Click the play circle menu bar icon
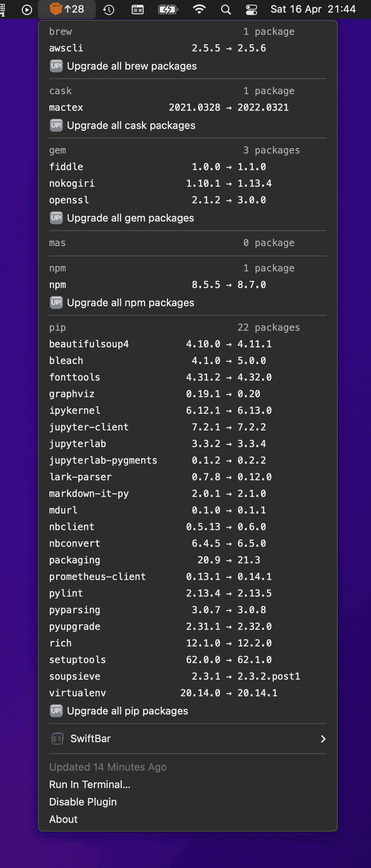Image resolution: width=371 pixels, height=868 pixels. click(27, 9)
